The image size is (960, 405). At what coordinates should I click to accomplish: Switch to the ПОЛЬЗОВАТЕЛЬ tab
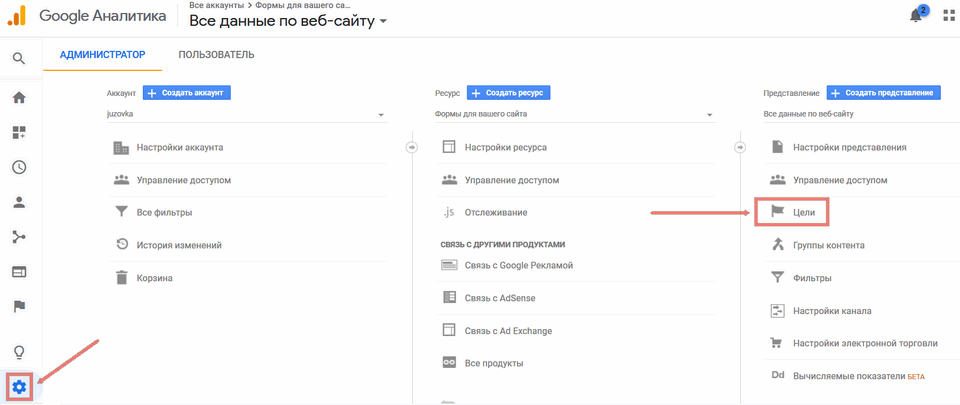pyautogui.click(x=216, y=54)
